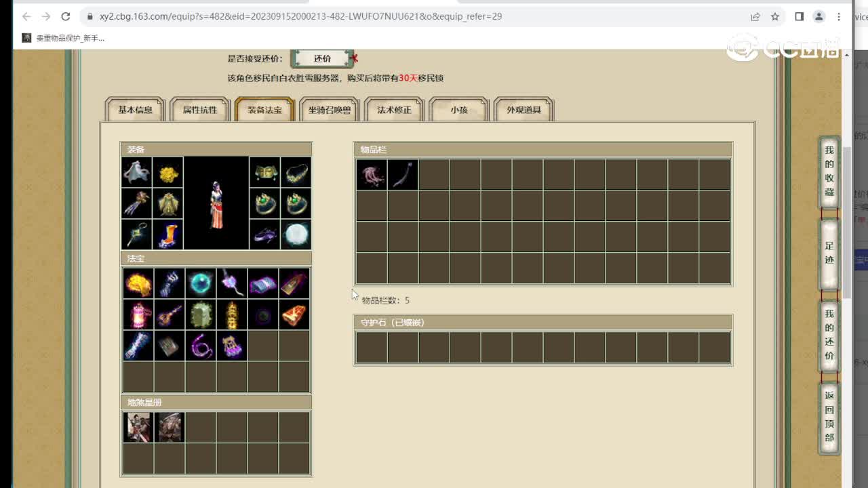The height and width of the screenshot is (488, 868).
Task: Click the pink jellyfish item in 物品栏
Action: [x=372, y=174]
